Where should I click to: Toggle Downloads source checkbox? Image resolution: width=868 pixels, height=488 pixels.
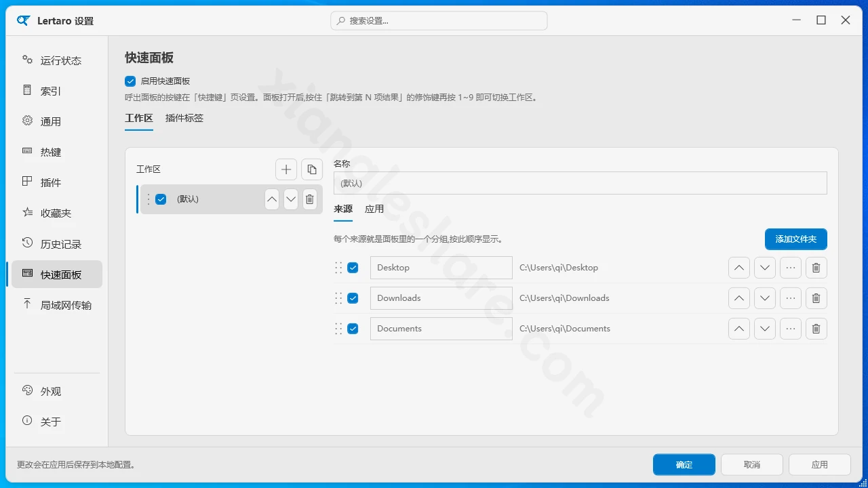pyautogui.click(x=353, y=298)
